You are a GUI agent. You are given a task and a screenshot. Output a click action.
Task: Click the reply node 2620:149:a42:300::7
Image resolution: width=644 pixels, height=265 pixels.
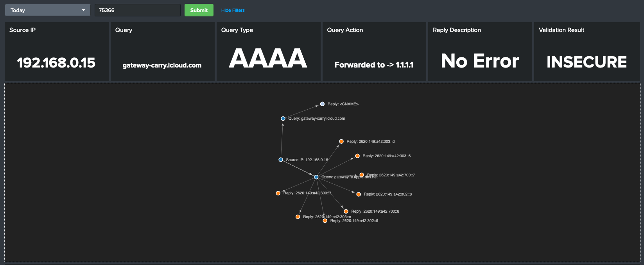click(x=278, y=193)
